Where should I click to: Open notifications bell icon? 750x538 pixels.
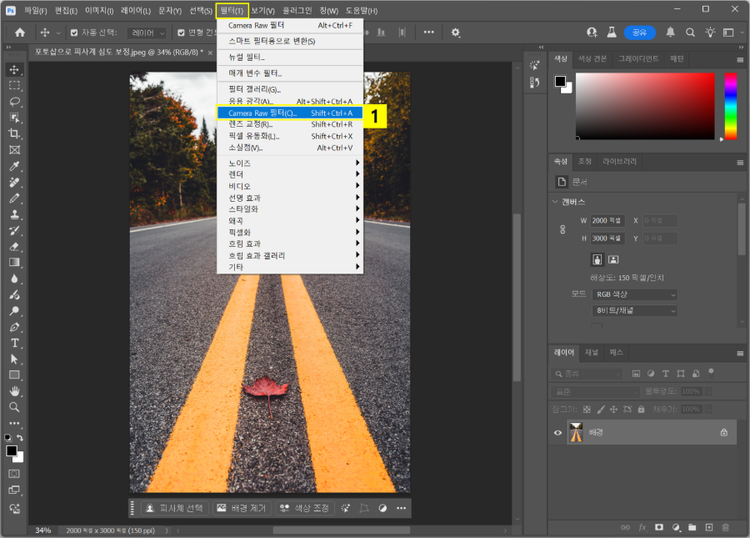[x=671, y=32]
